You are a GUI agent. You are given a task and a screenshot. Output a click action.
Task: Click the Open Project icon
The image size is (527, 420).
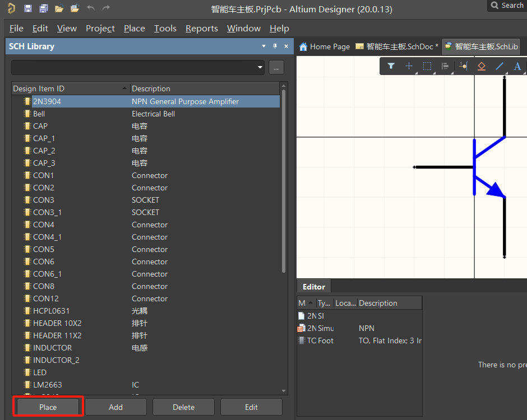pos(75,8)
